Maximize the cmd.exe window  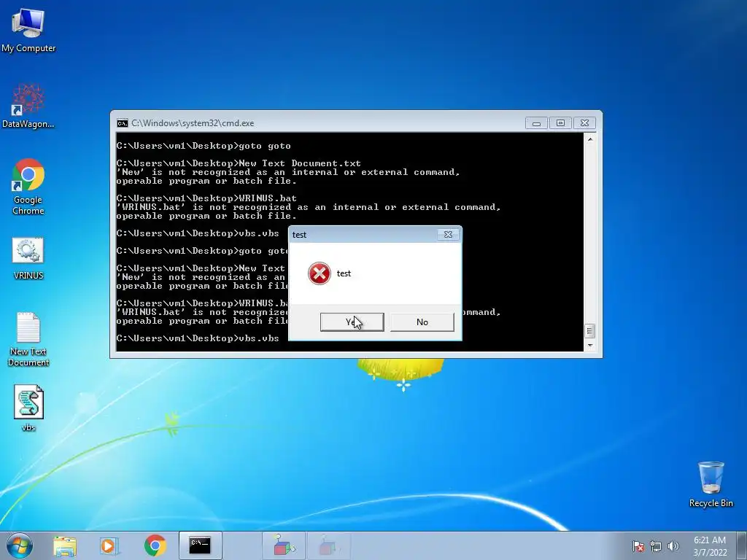561,123
